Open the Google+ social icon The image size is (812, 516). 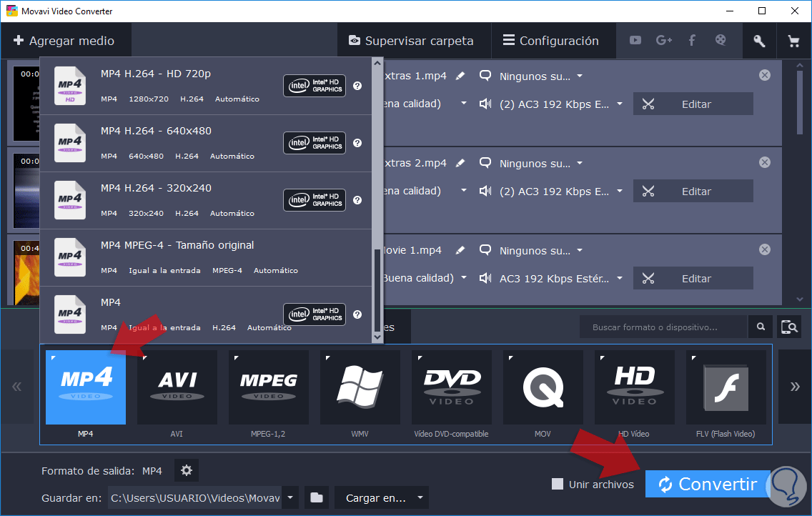tap(663, 40)
